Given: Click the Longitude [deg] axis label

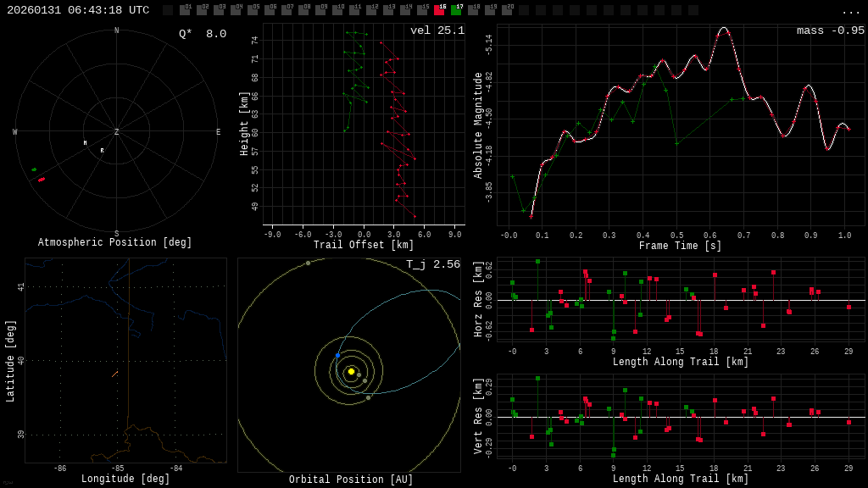Looking at the screenshot, I should (x=125, y=479).
